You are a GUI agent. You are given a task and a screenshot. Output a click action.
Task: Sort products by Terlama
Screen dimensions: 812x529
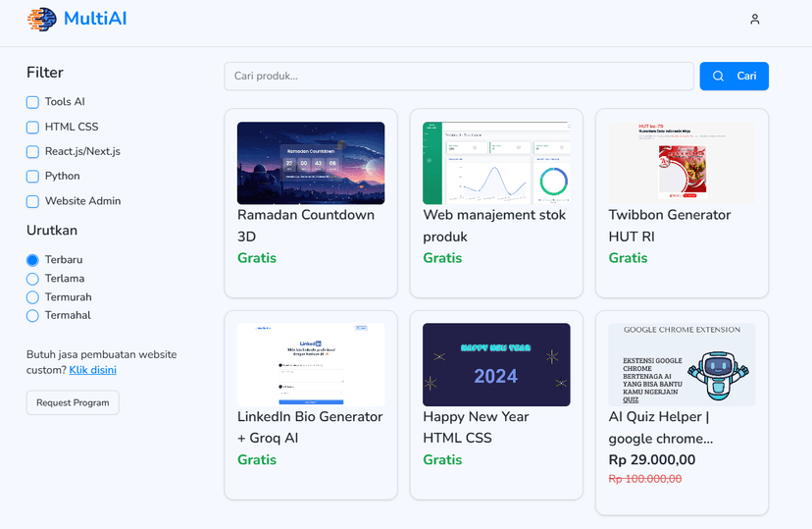32,279
